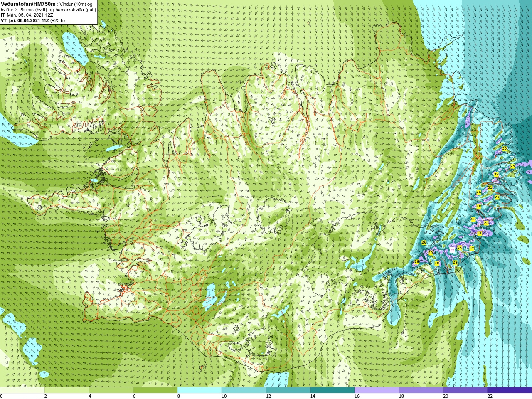Viewport: 532px width, 399px height.
Task: Click the legend scale value "10"
Action: click(224, 396)
